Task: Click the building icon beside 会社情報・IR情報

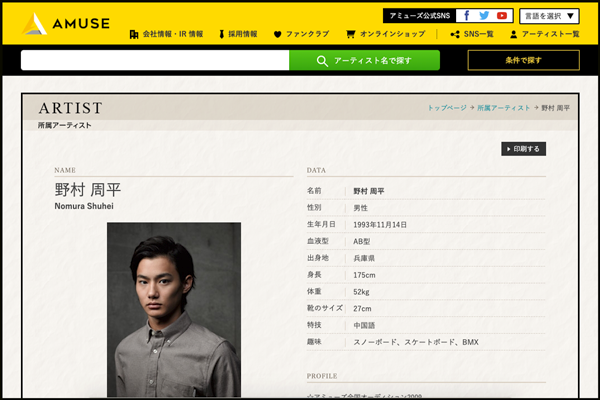Action: (x=134, y=34)
